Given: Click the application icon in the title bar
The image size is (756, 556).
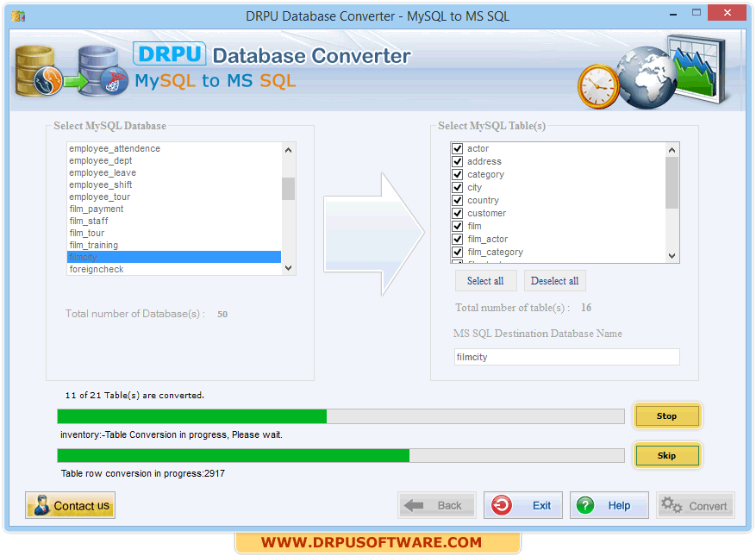Looking at the screenshot, I should point(18,16).
